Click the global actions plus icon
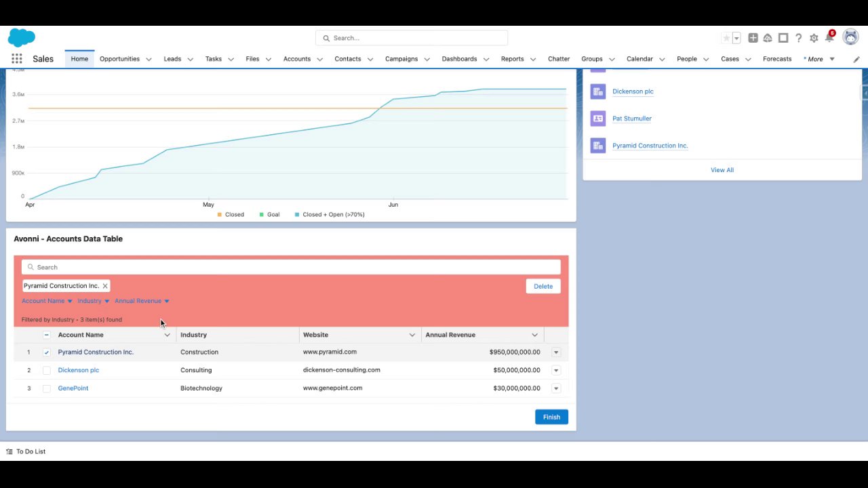 point(753,38)
